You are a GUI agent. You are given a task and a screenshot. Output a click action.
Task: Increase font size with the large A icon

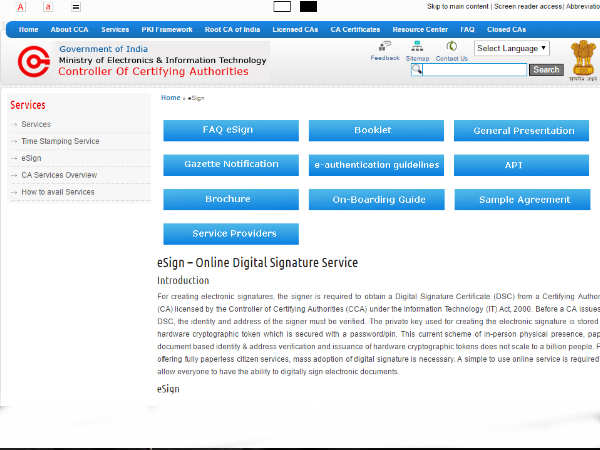coord(21,7)
